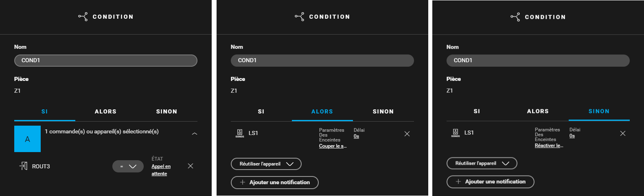Image resolution: width=644 pixels, height=196 pixels.
Task: Click the COND1 name field in first panel
Action: (106, 61)
